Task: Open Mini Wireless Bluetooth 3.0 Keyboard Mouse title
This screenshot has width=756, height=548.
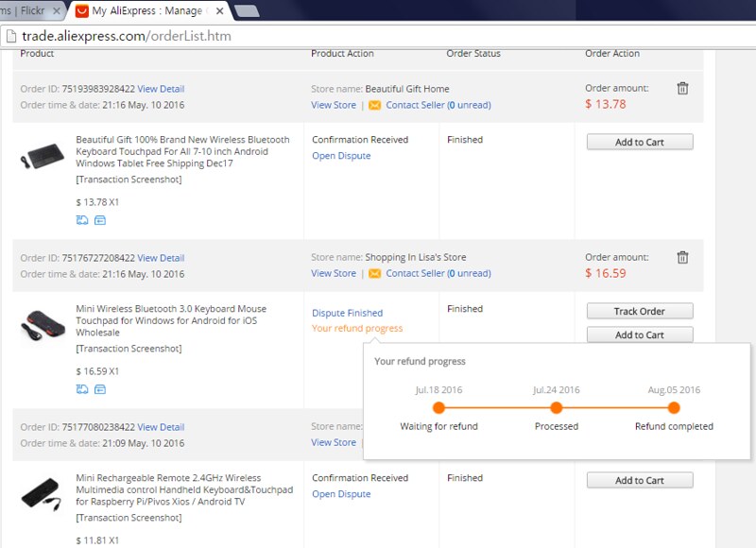Action: point(171,320)
